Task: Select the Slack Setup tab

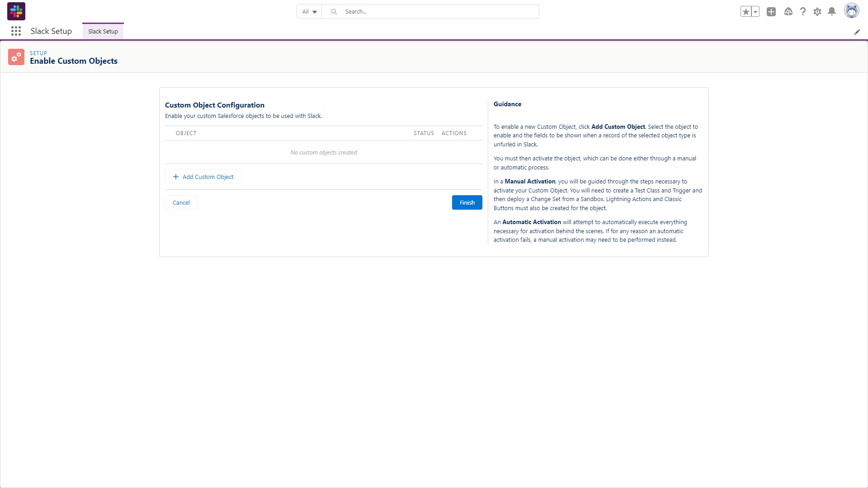Action: tap(103, 31)
